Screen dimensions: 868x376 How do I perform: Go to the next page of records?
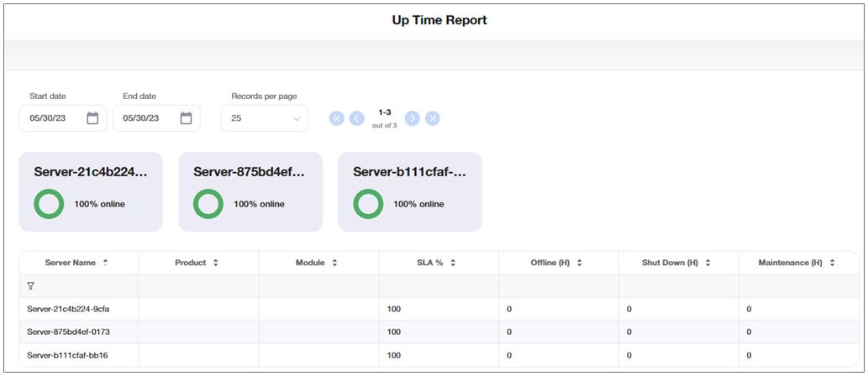(x=412, y=118)
